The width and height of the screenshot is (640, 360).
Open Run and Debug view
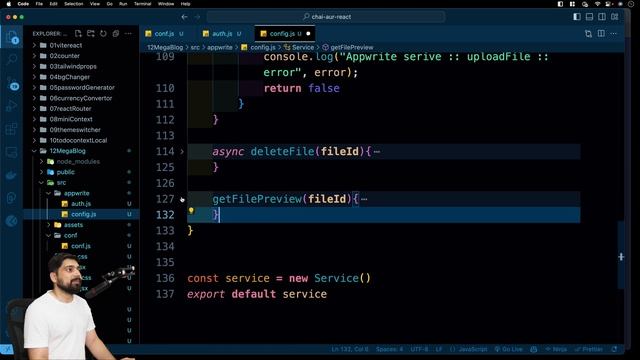12,106
